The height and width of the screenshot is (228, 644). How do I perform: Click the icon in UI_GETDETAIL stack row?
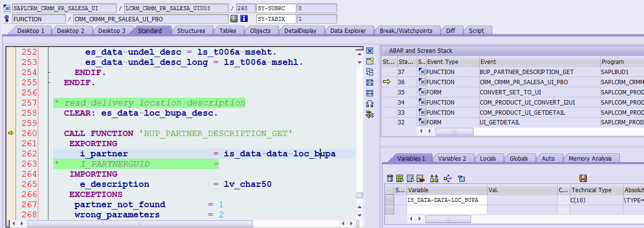[422, 122]
